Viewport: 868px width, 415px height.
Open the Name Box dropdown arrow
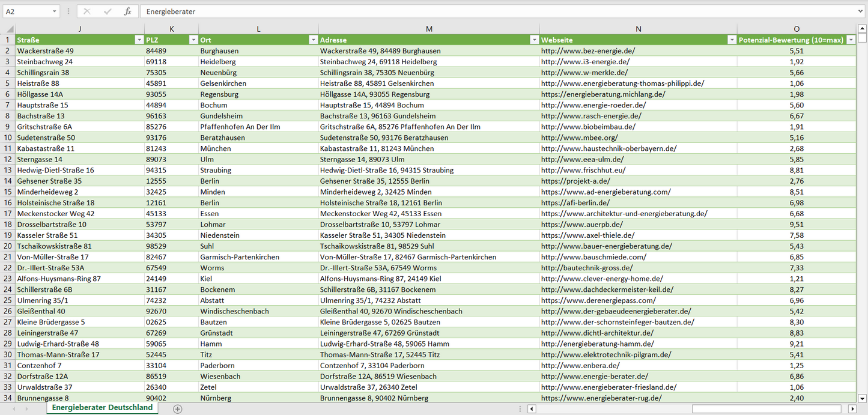tap(55, 11)
